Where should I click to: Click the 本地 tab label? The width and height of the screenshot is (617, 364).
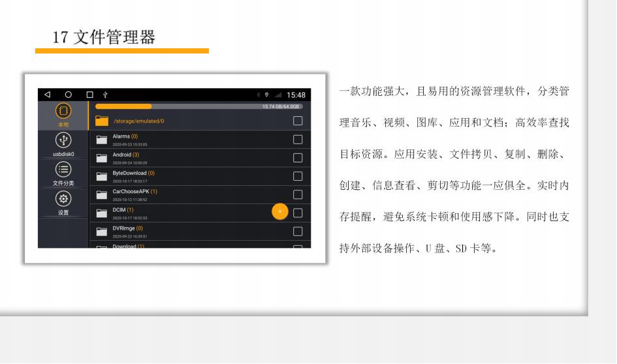tap(63, 125)
